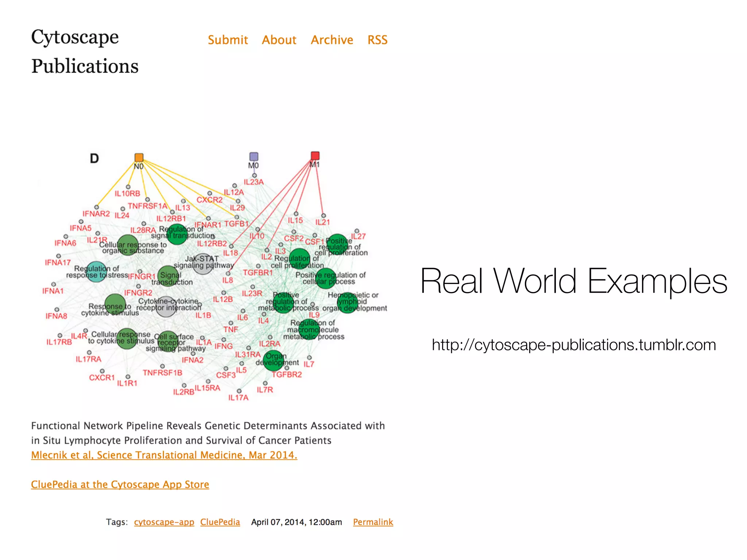Click the post title about Functional Network Pipeline
747x560 pixels.
pyautogui.click(x=208, y=433)
